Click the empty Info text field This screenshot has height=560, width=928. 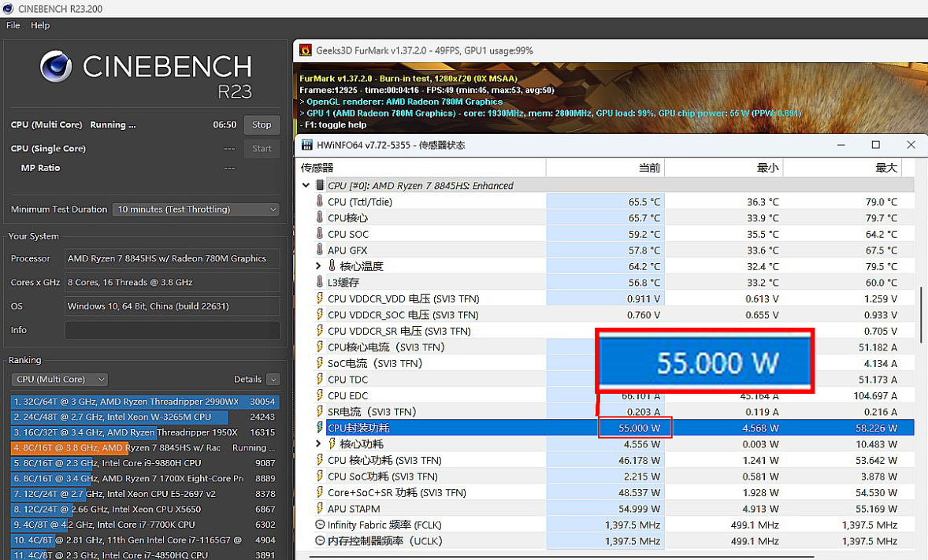pyautogui.click(x=172, y=330)
